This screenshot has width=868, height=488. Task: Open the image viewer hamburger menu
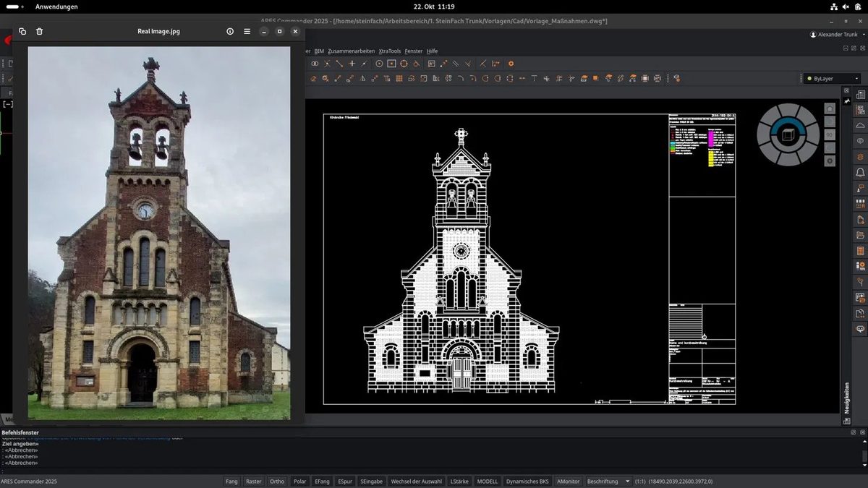tap(247, 31)
